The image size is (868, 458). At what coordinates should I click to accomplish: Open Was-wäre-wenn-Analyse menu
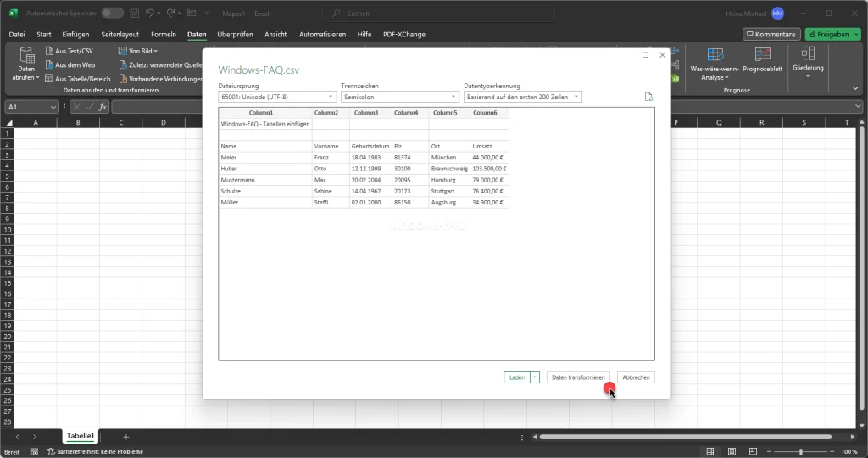click(715, 64)
